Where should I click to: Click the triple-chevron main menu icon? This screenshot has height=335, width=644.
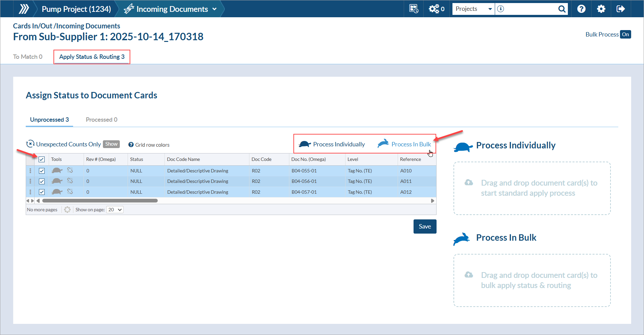click(24, 9)
